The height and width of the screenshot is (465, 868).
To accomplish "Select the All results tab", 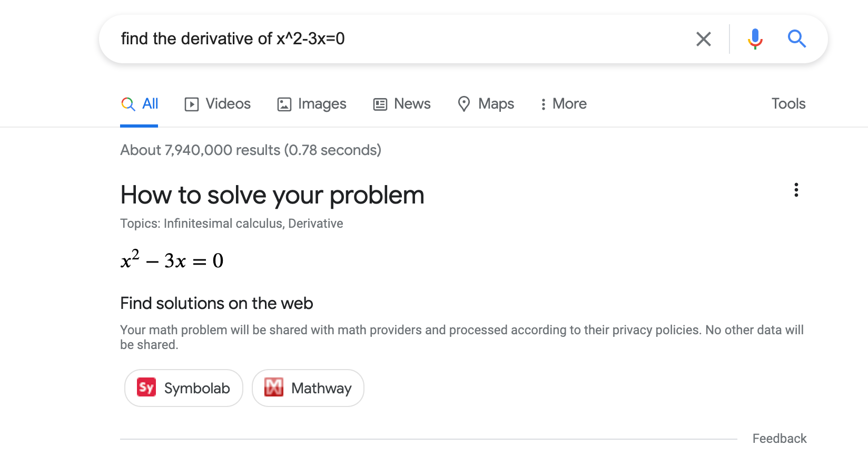I will [x=140, y=104].
